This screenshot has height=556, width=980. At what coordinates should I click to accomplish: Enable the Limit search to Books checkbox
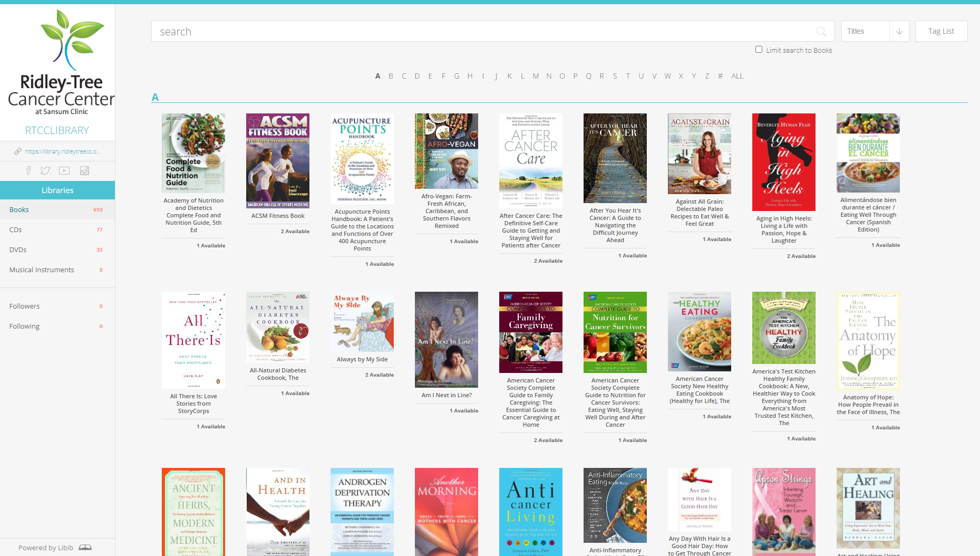pyautogui.click(x=759, y=49)
